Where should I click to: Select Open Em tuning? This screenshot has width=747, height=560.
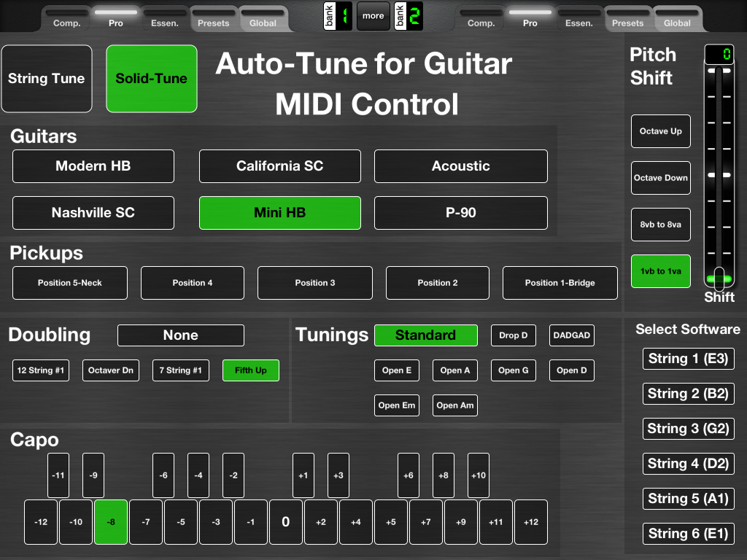pyautogui.click(x=397, y=405)
